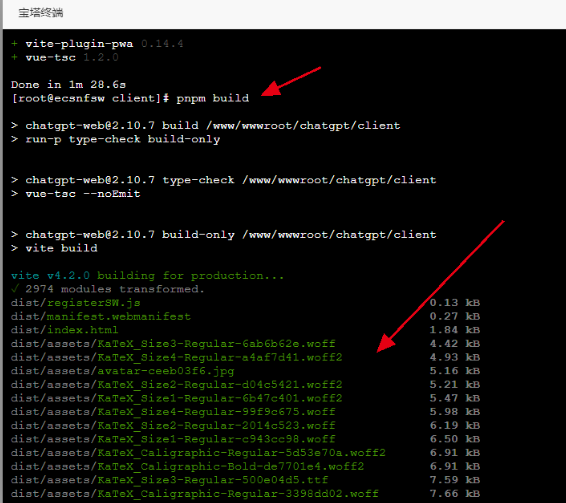Click KaTeX_Size3-Regular-6ab6b62e.woff entry
566x503 pixels.
[x=173, y=343]
